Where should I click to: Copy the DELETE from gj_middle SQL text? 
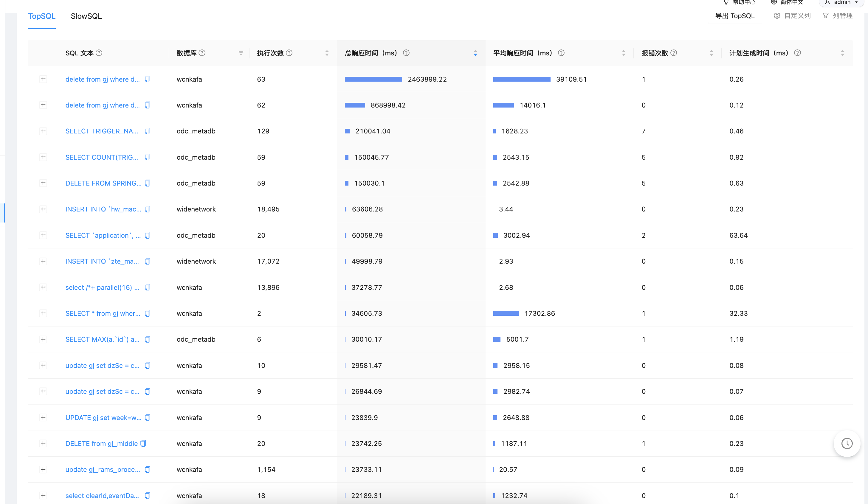(143, 444)
